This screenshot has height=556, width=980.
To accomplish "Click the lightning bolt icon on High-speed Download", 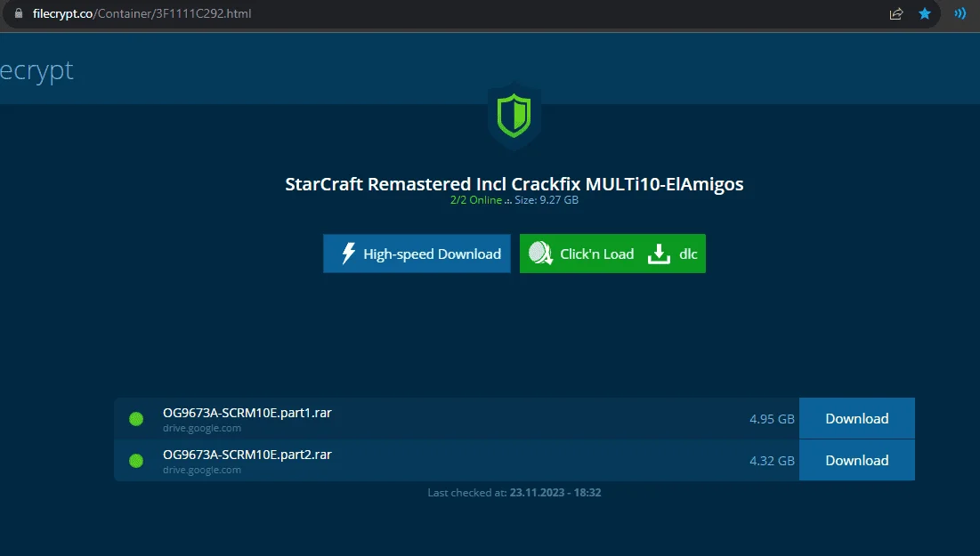I will [x=348, y=254].
